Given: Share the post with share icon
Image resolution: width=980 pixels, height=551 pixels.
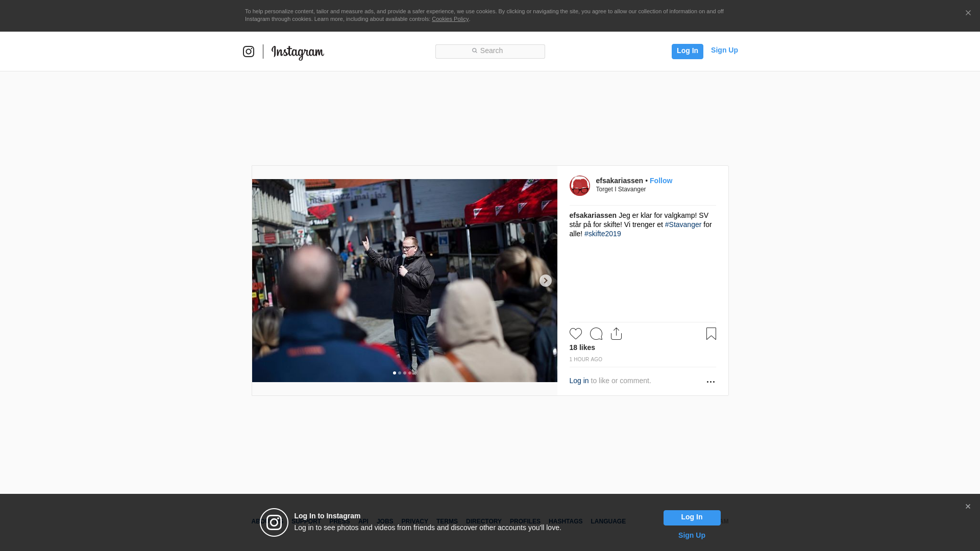Looking at the screenshot, I should pyautogui.click(x=616, y=334).
